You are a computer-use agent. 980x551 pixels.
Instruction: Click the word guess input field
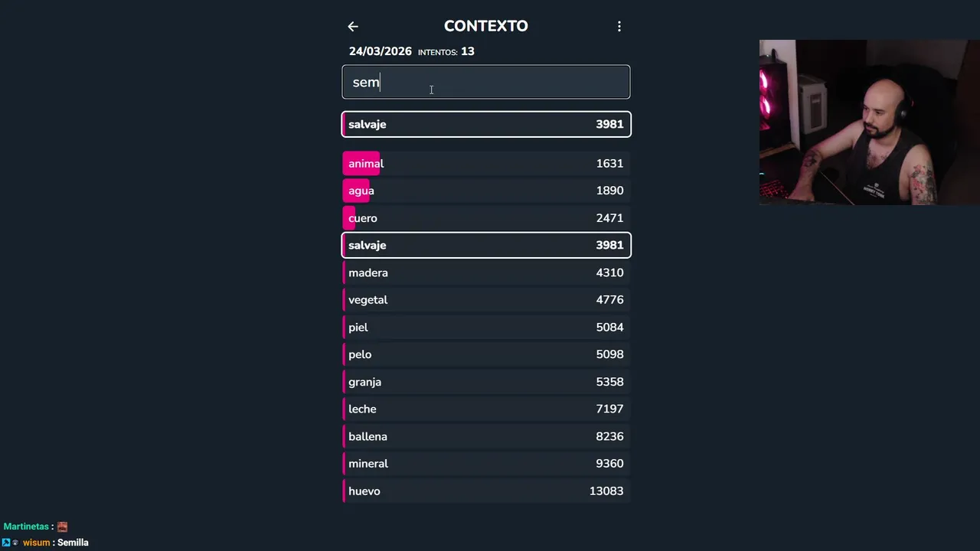point(486,82)
